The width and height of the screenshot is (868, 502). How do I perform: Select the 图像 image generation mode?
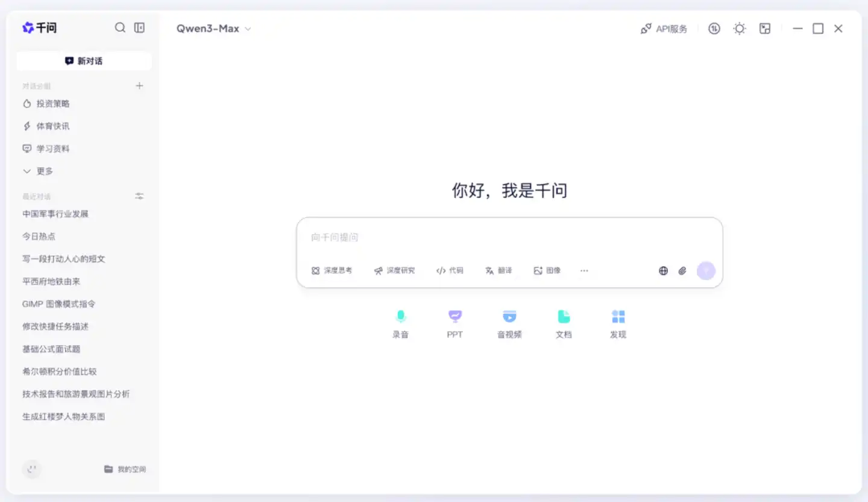click(546, 270)
